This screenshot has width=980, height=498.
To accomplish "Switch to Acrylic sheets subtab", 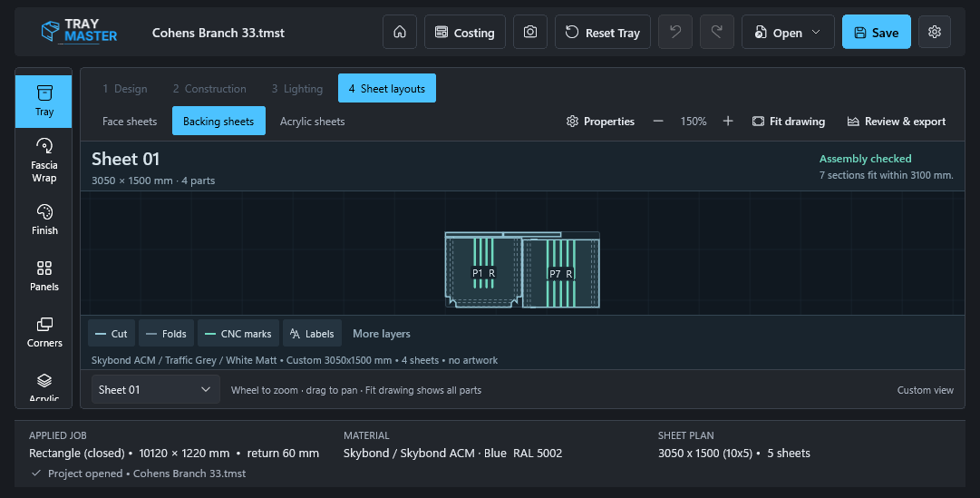I will click(x=312, y=121).
